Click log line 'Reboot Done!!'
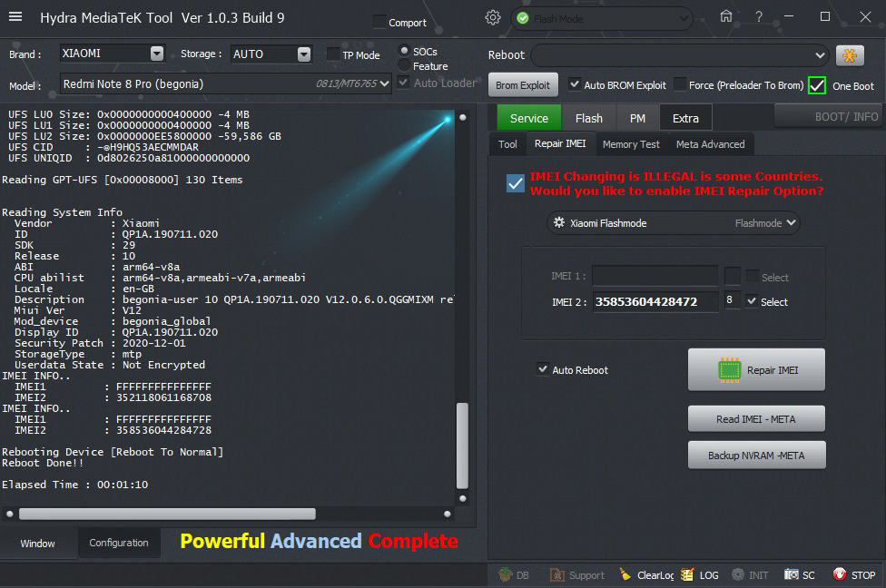Screen dimensions: 886x588 click(x=43, y=463)
